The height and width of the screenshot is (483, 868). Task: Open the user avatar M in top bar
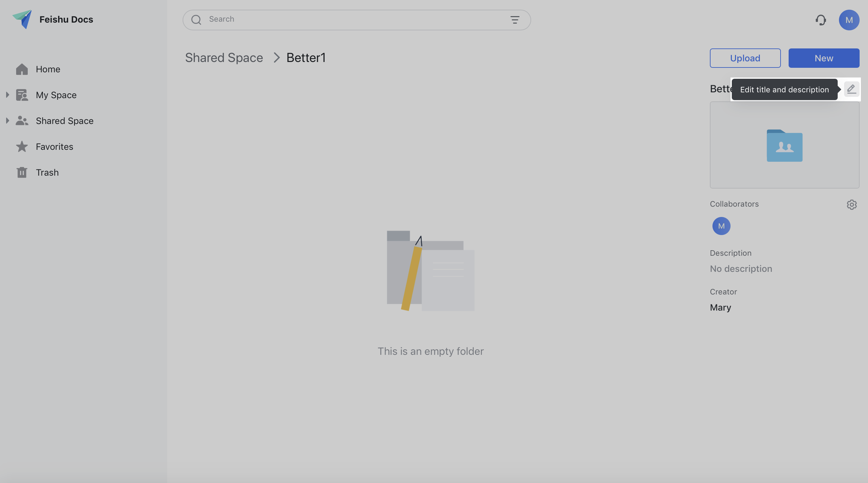click(x=849, y=20)
